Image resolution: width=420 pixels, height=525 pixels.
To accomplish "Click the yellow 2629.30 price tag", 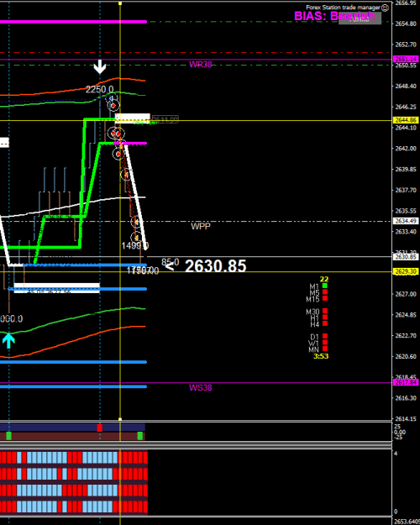I will (x=406, y=271).
